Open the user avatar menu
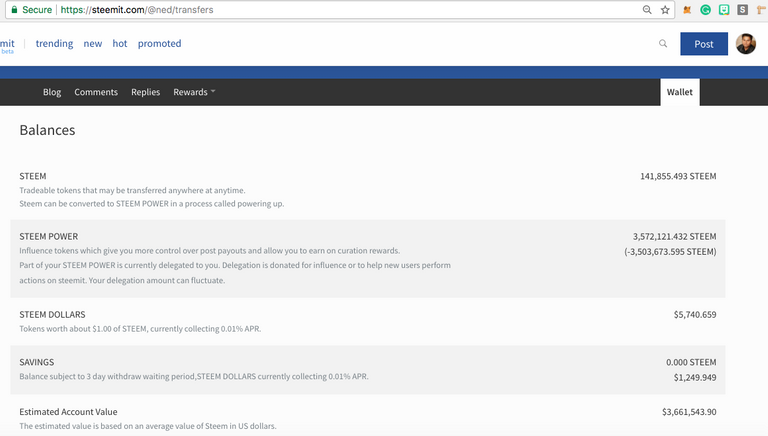The image size is (768, 436). (745, 44)
